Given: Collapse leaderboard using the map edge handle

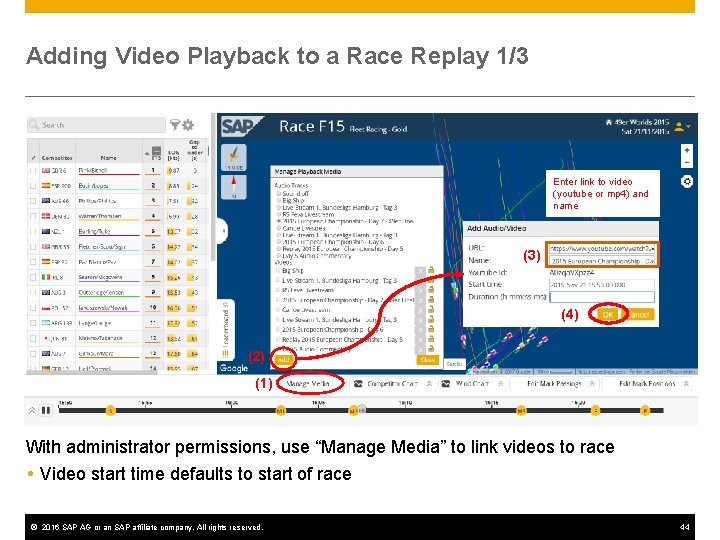Looking at the screenshot, I should [x=222, y=231].
